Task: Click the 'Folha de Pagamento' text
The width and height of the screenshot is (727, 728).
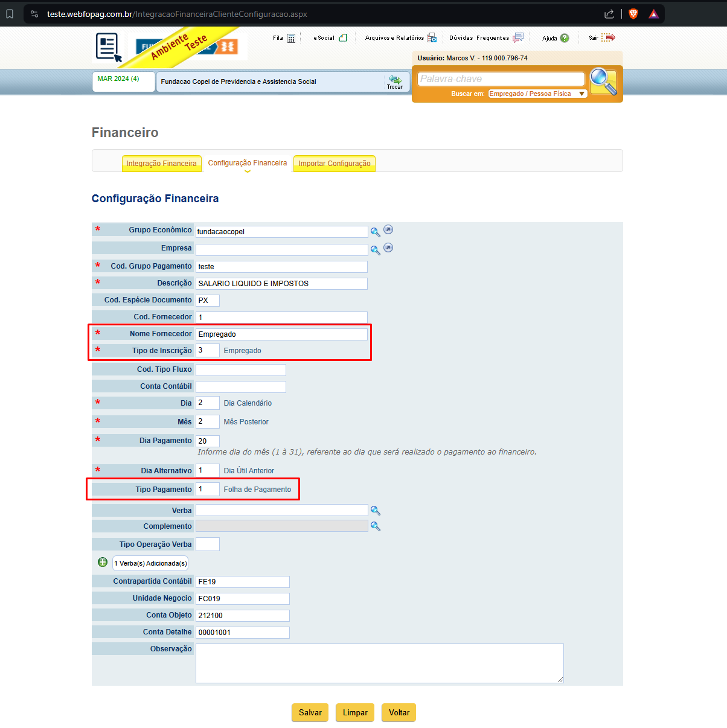Action: [x=257, y=490]
